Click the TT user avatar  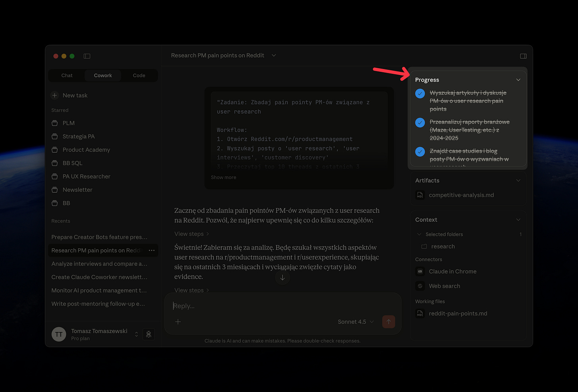[59, 334]
